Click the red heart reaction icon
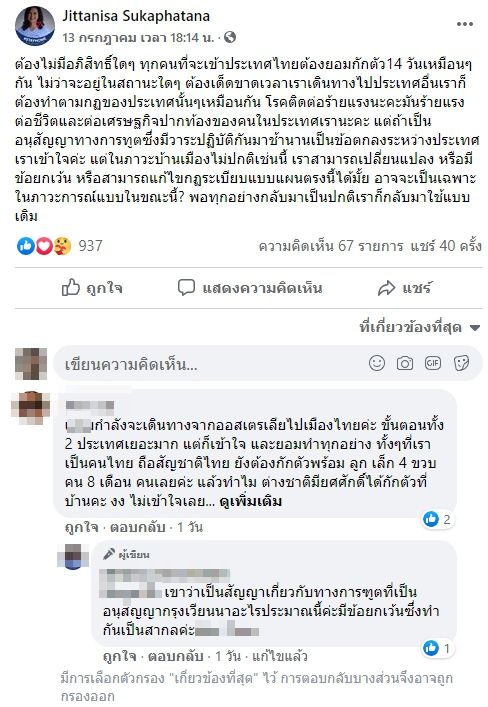This screenshot has height=707, width=488. [44, 246]
